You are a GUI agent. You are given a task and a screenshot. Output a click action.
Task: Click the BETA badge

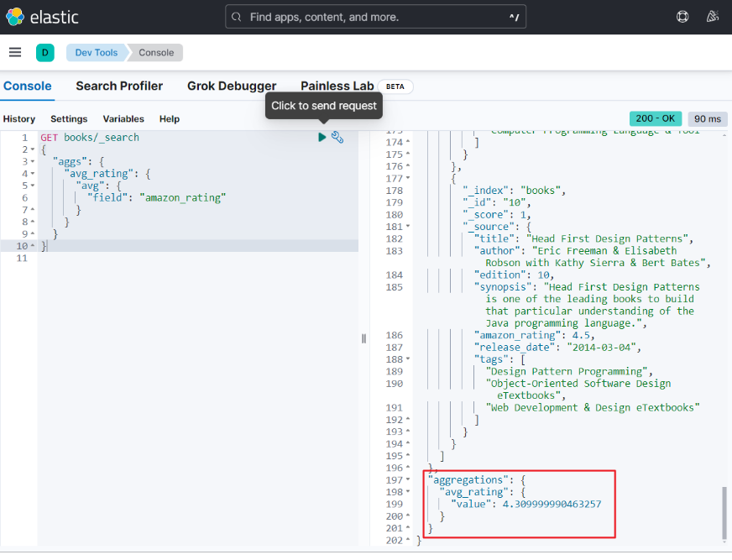click(x=395, y=86)
